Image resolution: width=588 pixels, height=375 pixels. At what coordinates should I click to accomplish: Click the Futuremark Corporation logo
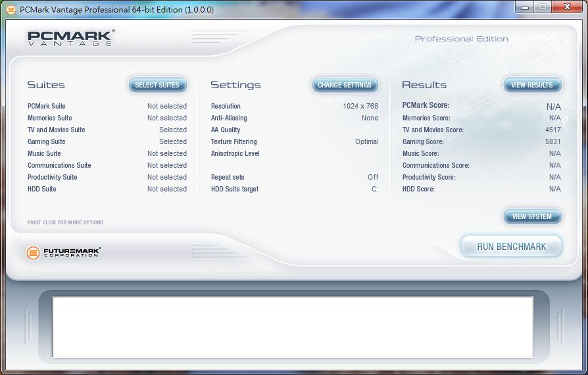click(63, 253)
